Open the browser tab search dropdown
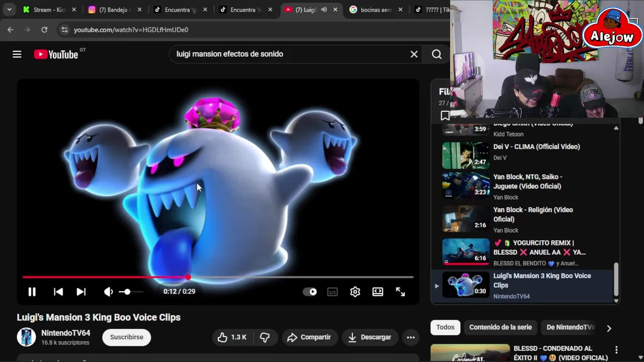This screenshot has height=362, width=644. pyautogui.click(x=9, y=10)
